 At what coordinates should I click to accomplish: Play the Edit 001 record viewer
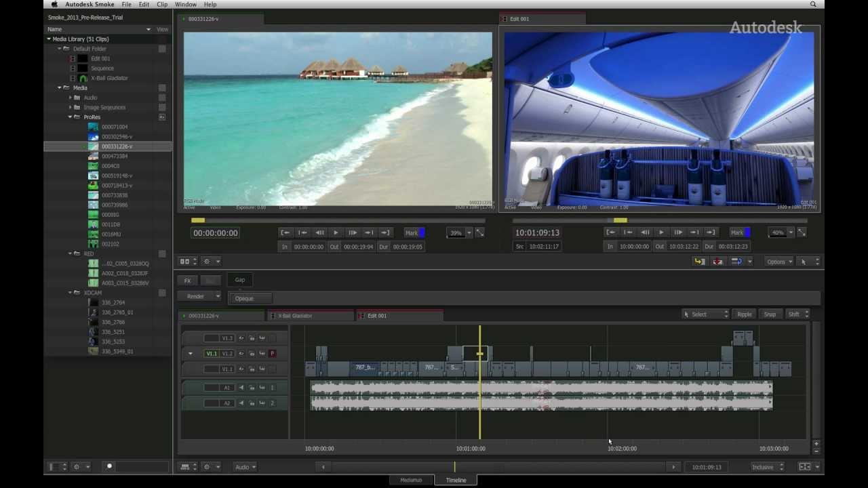click(x=661, y=232)
